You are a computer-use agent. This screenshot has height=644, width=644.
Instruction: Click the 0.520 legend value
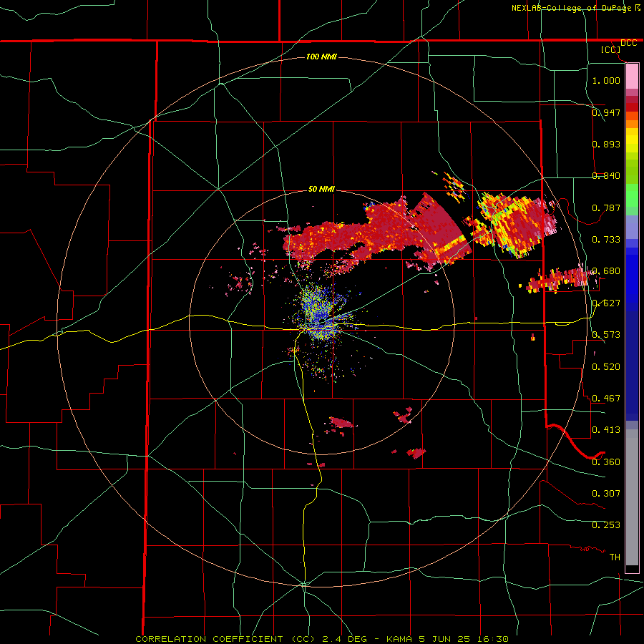point(606,367)
